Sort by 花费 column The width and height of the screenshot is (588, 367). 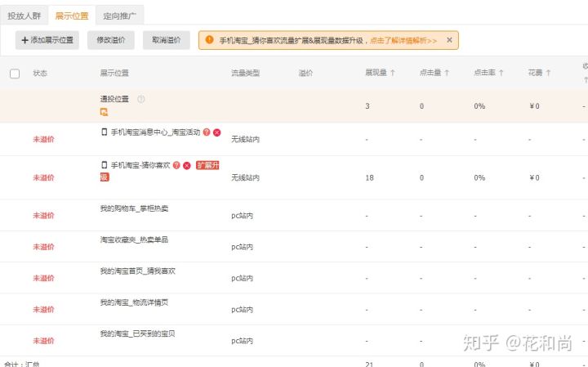[539, 73]
